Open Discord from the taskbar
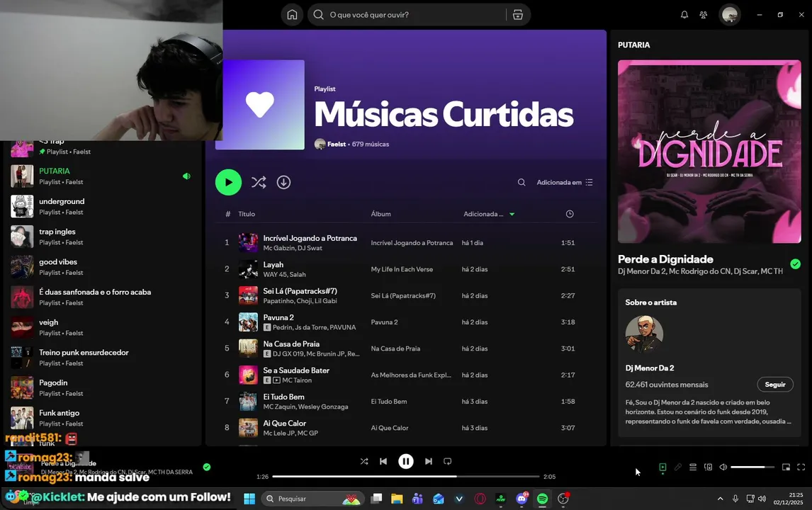Screen dimensions: 812x510 point(521,499)
